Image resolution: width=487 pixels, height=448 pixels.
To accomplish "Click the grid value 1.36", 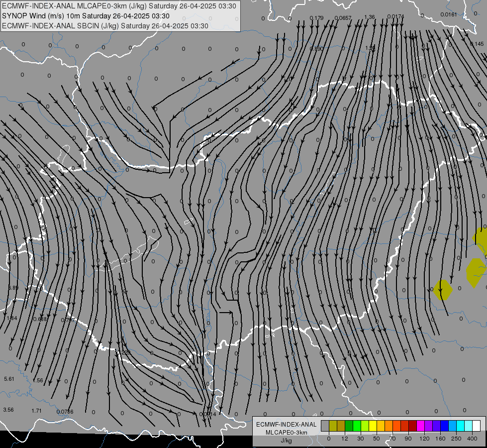I will 370,17.
